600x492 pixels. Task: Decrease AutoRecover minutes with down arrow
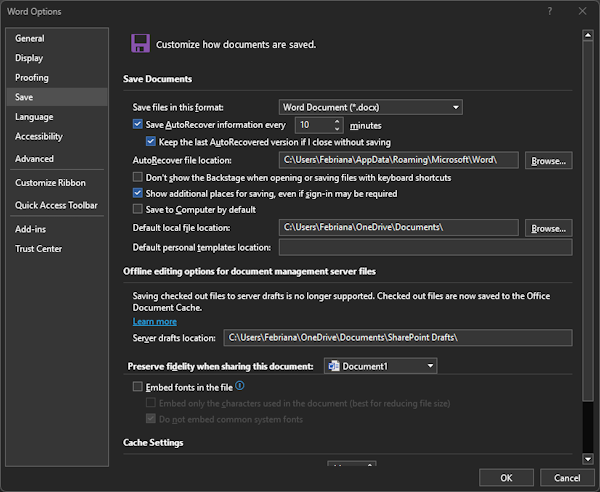point(337,129)
